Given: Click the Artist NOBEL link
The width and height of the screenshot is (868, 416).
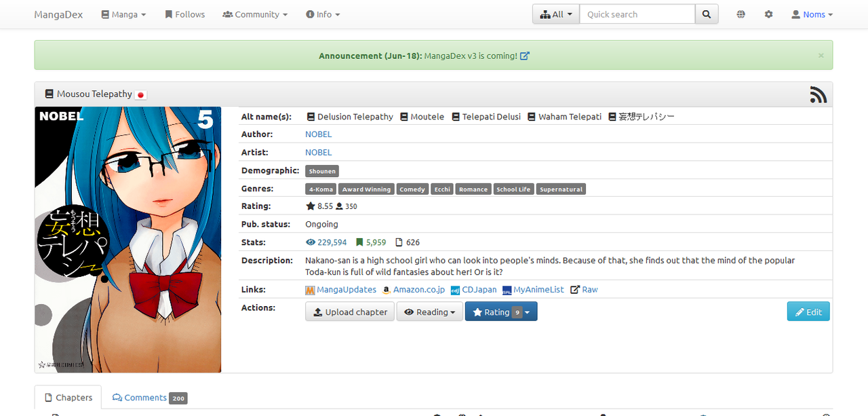Looking at the screenshot, I should pos(319,153).
